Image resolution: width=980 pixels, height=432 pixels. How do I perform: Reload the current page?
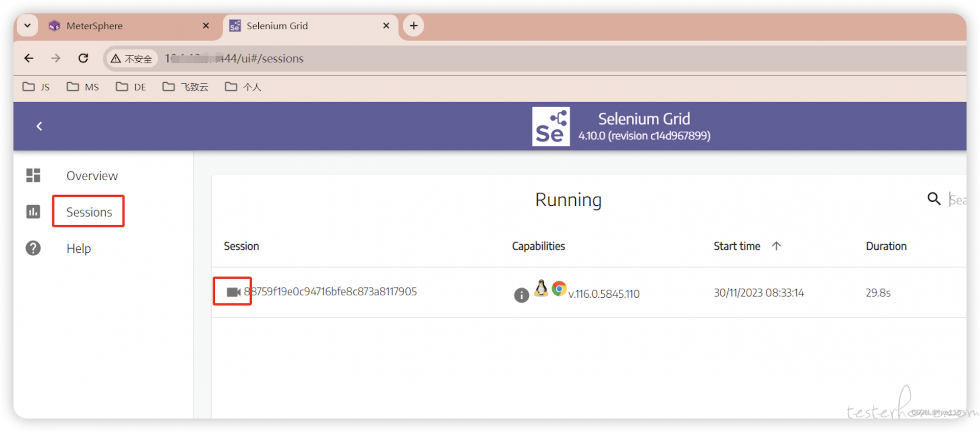tap(83, 58)
